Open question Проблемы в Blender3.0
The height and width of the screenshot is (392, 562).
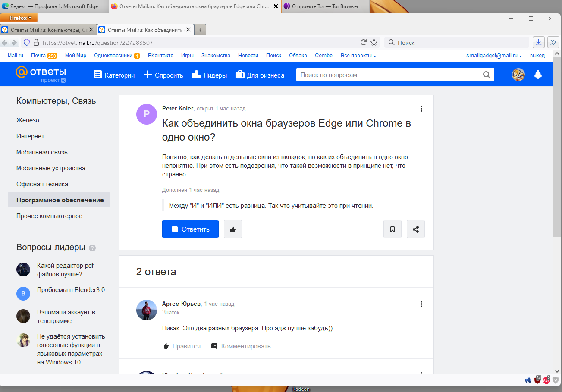point(71,290)
